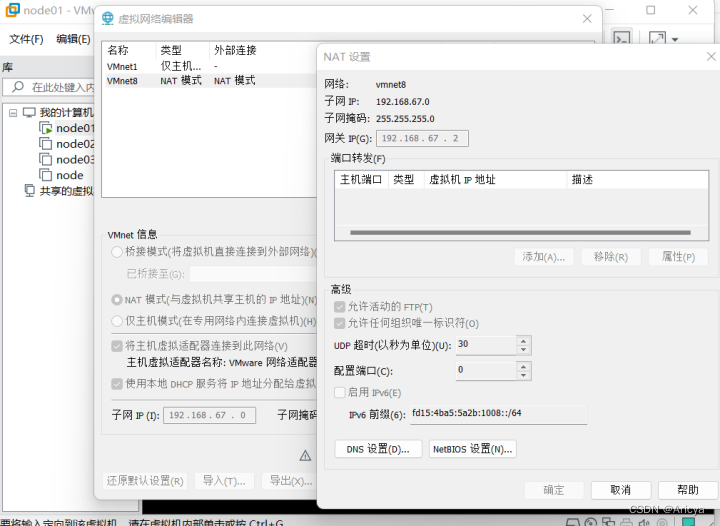
Task: Click the globe icon of 虚拟网络编辑器
Action: pyautogui.click(x=107, y=18)
